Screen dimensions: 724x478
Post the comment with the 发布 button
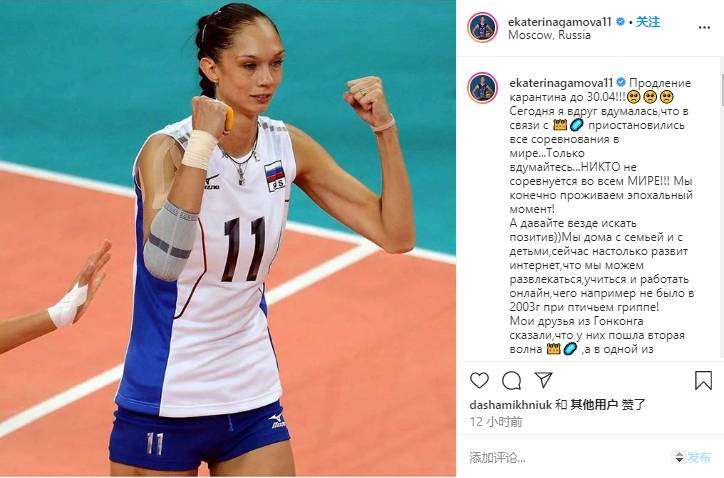[699, 458]
